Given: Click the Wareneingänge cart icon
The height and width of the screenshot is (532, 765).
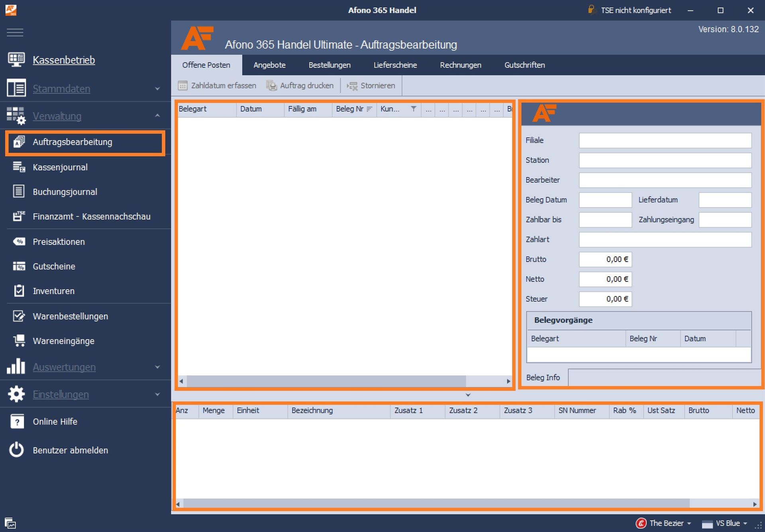Looking at the screenshot, I should pyautogui.click(x=19, y=341).
